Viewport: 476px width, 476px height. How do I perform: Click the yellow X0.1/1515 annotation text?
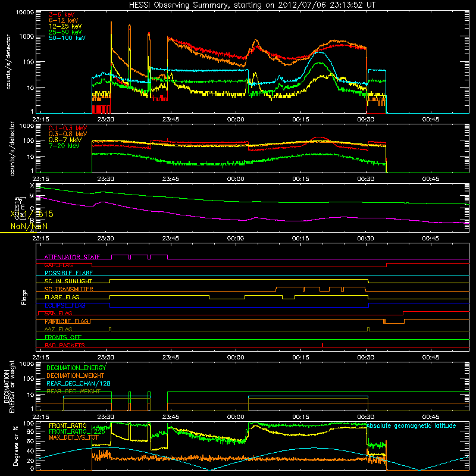(x=32, y=214)
